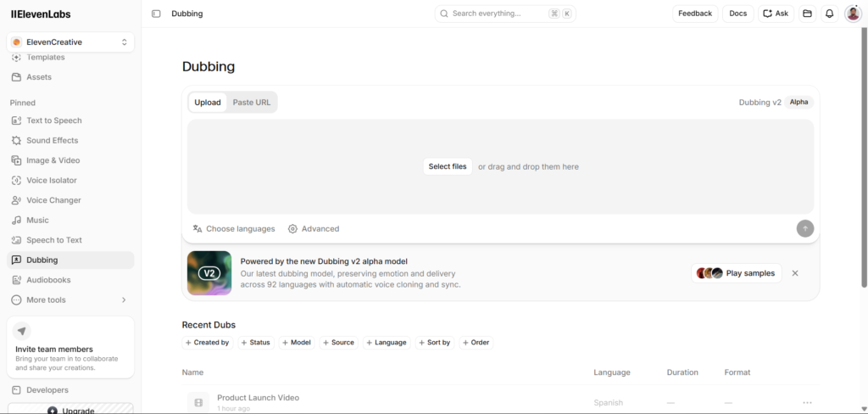
Task: Click the Language column header
Action: tap(612, 372)
